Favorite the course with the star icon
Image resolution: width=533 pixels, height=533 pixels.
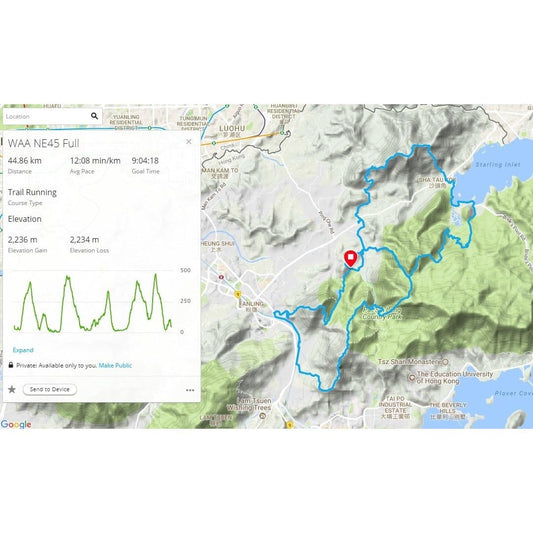pyautogui.click(x=12, y=389)
